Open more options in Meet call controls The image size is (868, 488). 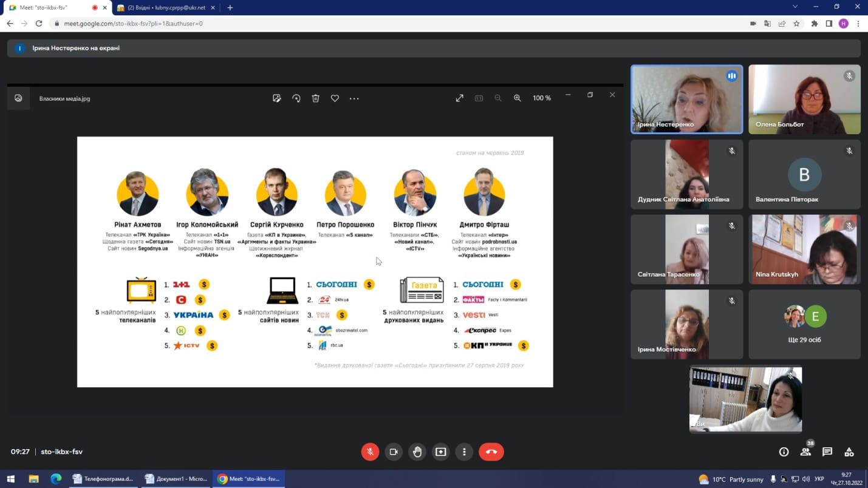coord(464,452)
